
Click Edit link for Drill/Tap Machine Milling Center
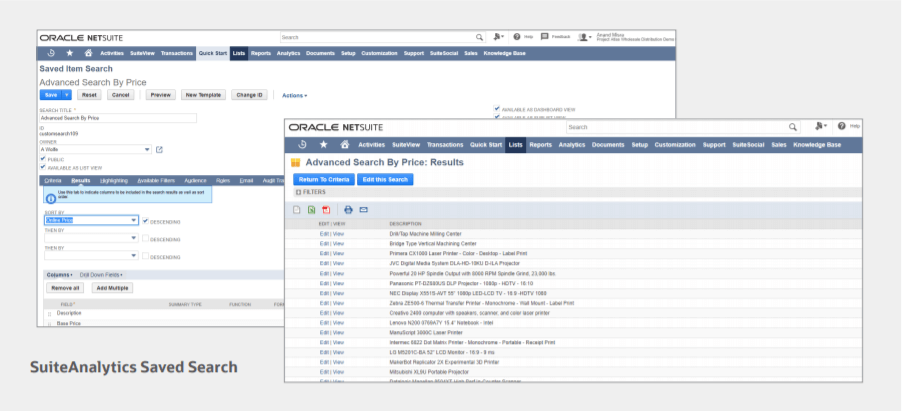(x=324, y=234)
